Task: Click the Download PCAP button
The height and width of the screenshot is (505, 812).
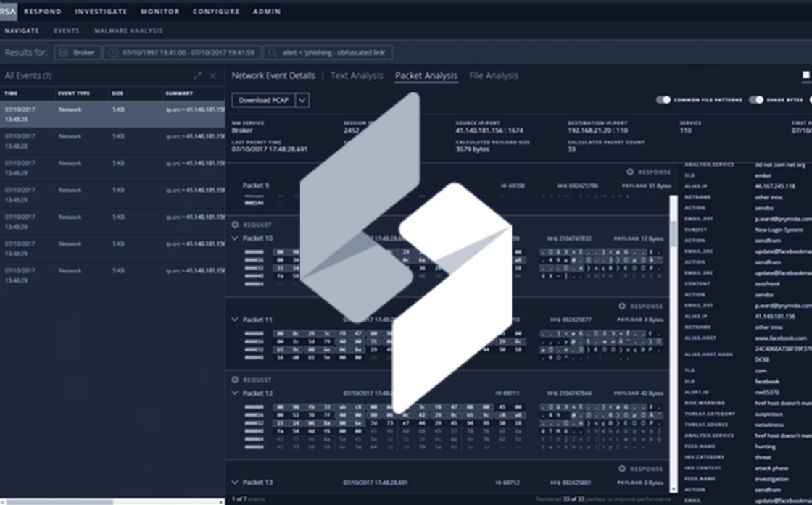Action: (x=265, y=100)
